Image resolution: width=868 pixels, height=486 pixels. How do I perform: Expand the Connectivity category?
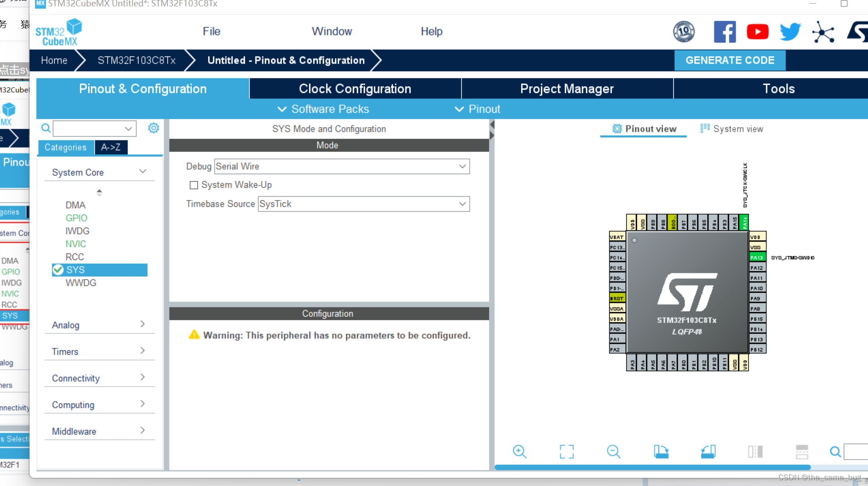tap(99, 378)
